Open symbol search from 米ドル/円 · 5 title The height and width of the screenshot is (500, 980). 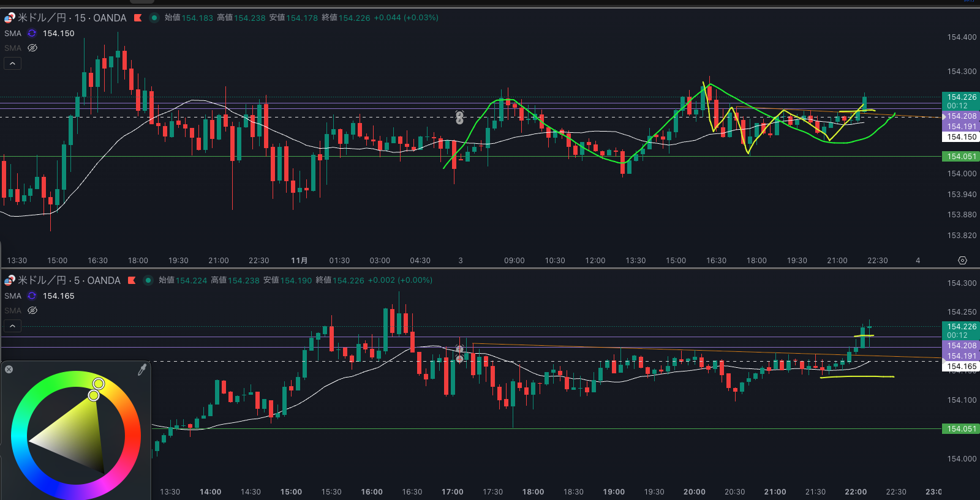pos(69,280)
